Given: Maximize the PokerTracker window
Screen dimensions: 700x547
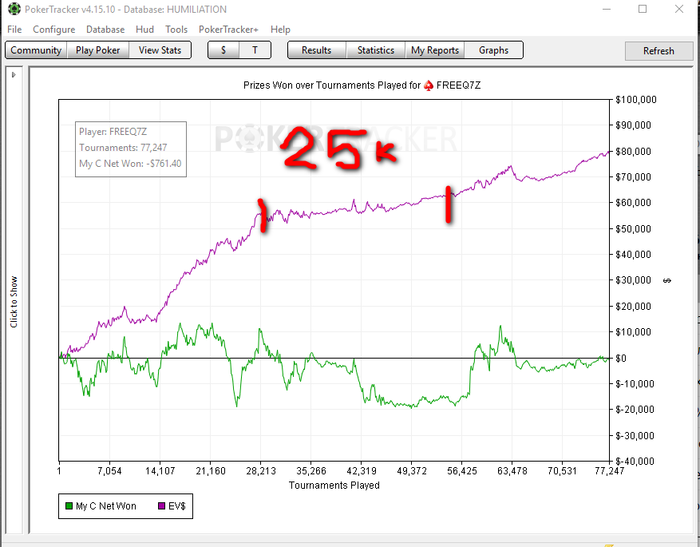Looking at the screenshot, I should [642, 9].
